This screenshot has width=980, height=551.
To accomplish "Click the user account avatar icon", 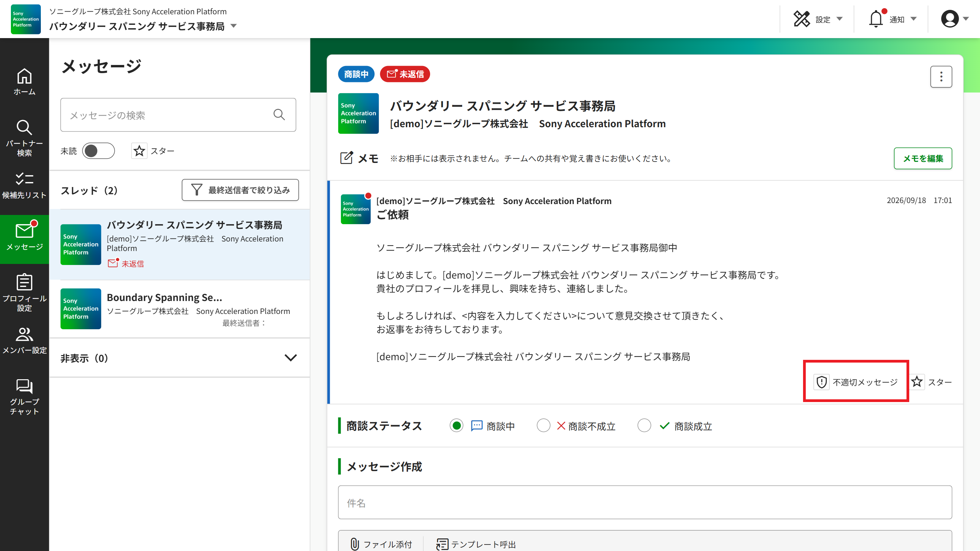I will click(x=950, y=19).
